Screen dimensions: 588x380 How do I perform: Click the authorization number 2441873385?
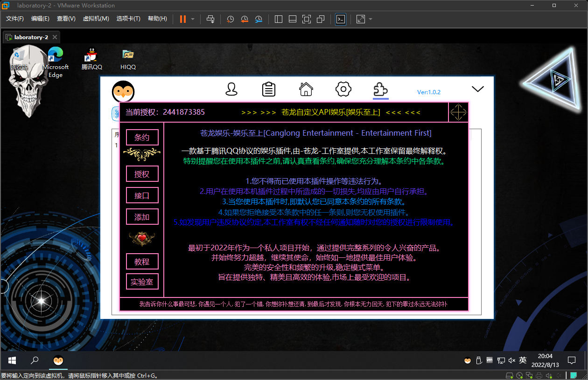[184, 112]
